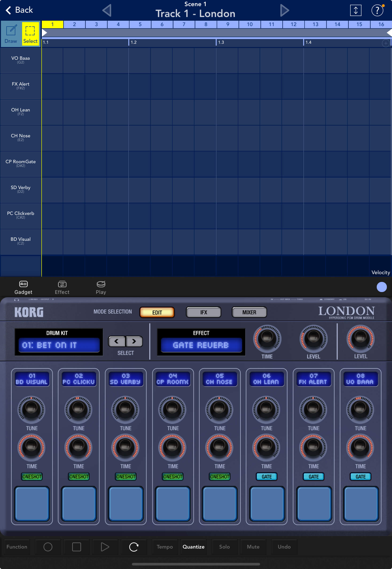
Task: Open the Gadget tab
Action: 23,288
